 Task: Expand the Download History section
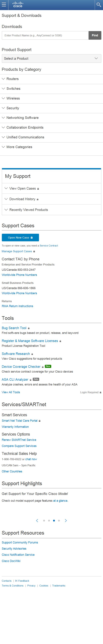(x=22, y=199)
